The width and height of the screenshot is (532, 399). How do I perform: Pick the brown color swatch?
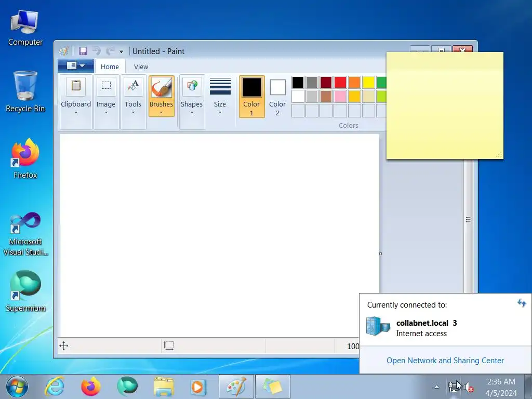click(326, 96)
